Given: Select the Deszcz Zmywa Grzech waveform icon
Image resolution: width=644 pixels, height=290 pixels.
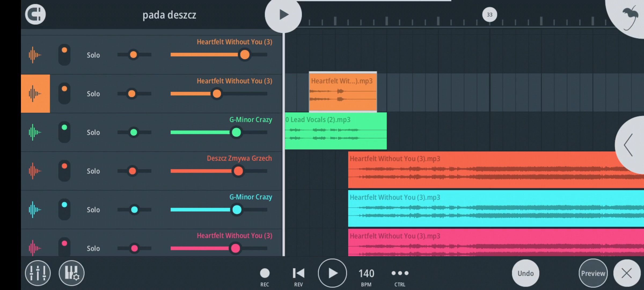Looking at the screenshot, I should tap(35, 171).
